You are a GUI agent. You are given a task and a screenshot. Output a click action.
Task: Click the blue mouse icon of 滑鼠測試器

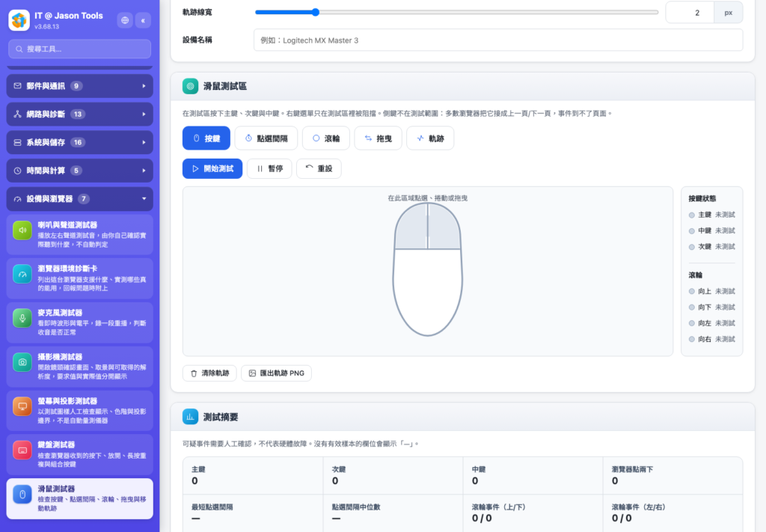coord(22,494)
